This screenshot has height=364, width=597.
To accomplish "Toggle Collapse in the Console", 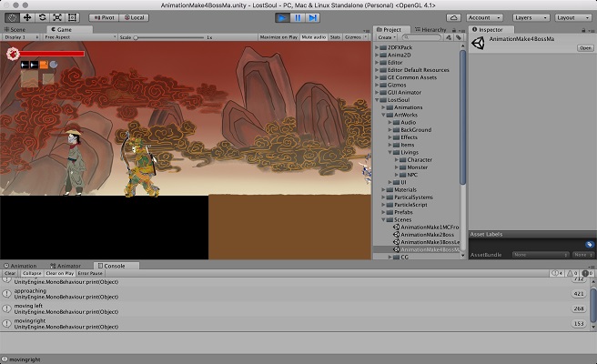I will coord(32,273).
